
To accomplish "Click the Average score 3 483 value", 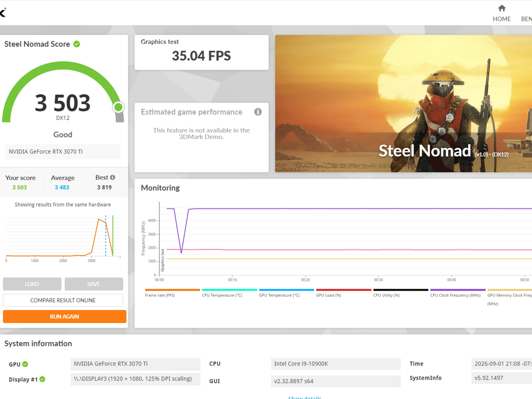I will coord(62,187).
